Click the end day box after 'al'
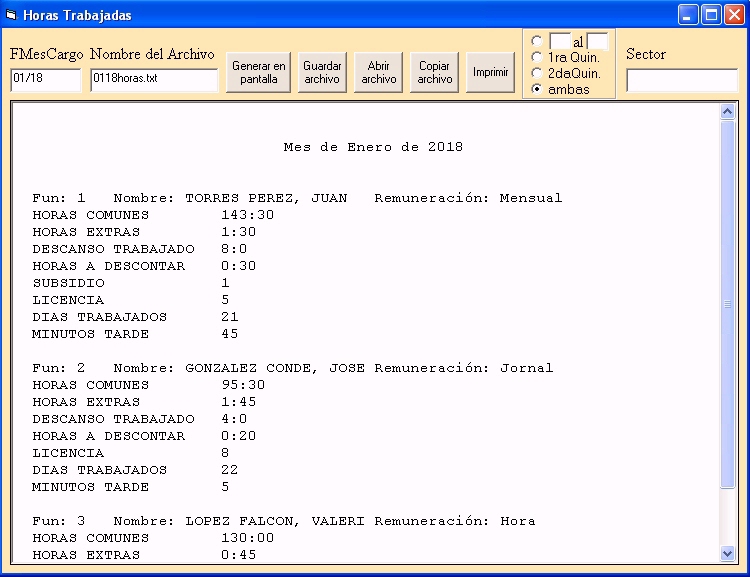 (597, 42)
